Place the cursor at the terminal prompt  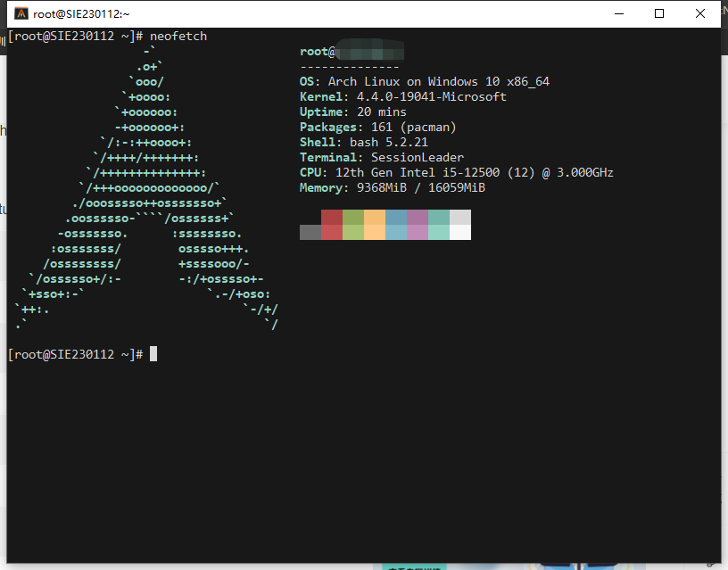[x=153, y=353]
